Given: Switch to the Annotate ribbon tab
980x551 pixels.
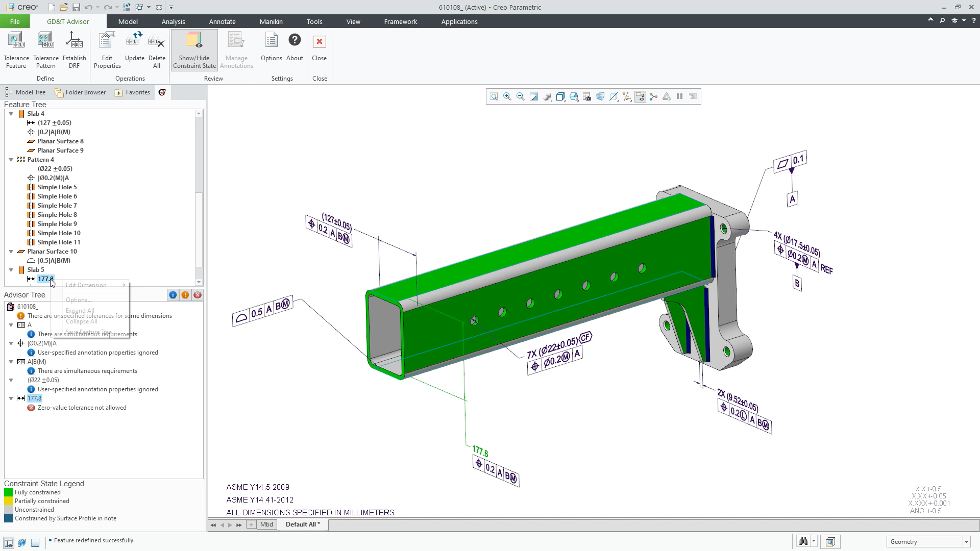Looking at the screenshot, I should coord(222,21).
